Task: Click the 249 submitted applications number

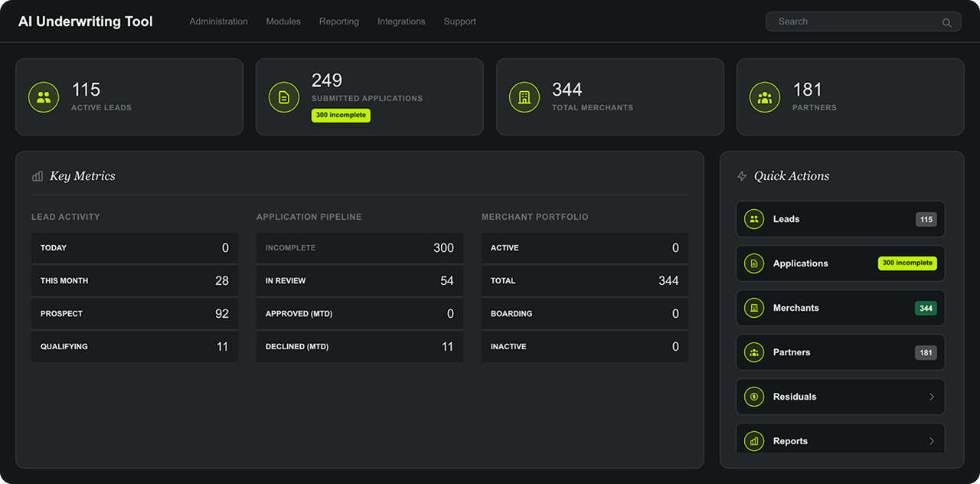Action: [327, 80]
